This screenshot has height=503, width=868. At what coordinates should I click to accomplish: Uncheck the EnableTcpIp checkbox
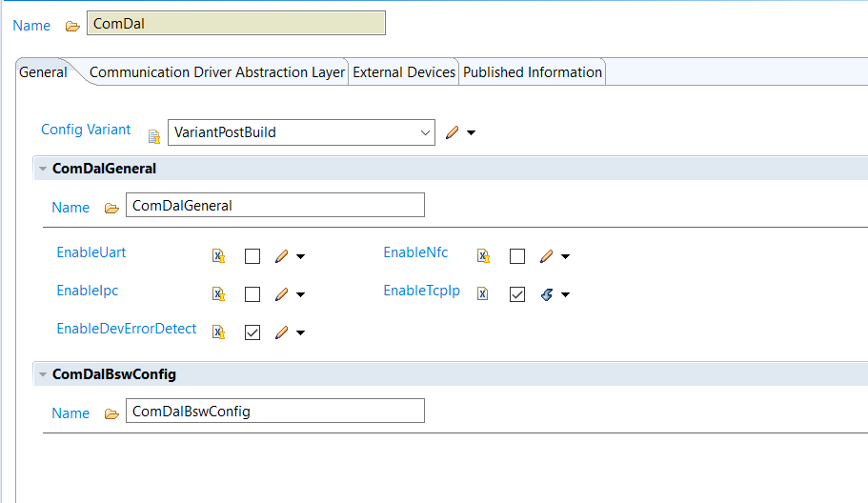(x=517, y=294)
